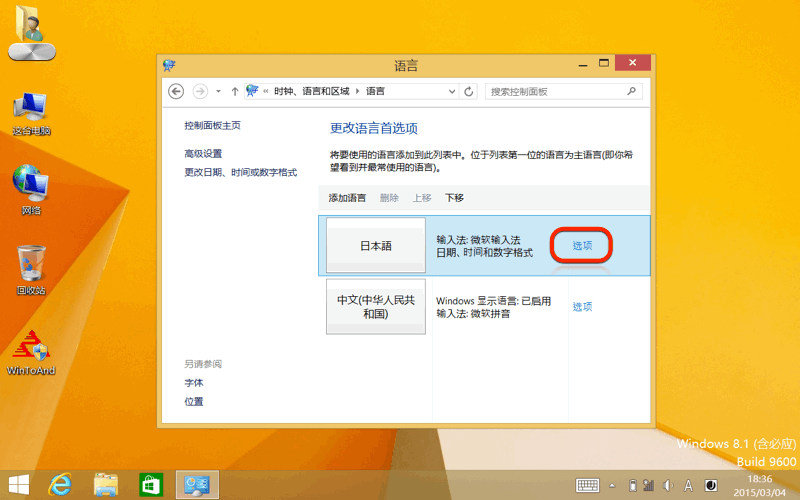Click 下移 to move language down
800x500 pixels.
coord(454,198)
